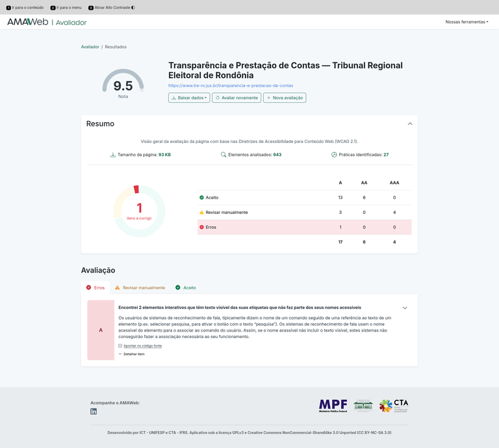Image resolution: width=499 pixels, height=448 pixels.
Task: Click the AA column header
Action: [x=364, y=183]
